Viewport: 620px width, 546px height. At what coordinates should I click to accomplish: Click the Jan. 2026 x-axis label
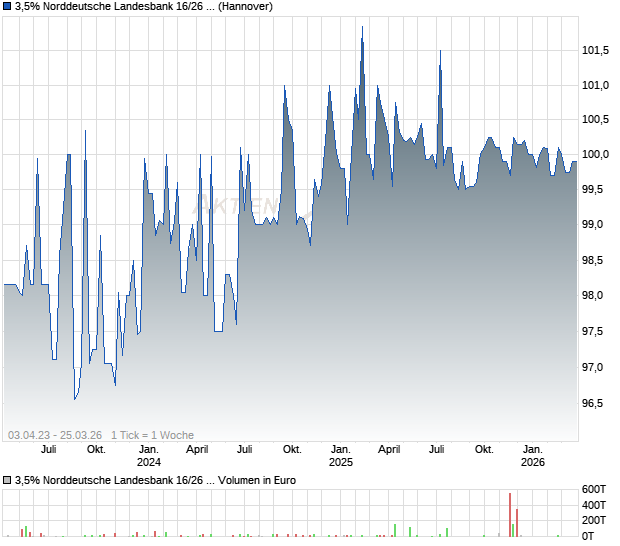click(x=533, y=455)
